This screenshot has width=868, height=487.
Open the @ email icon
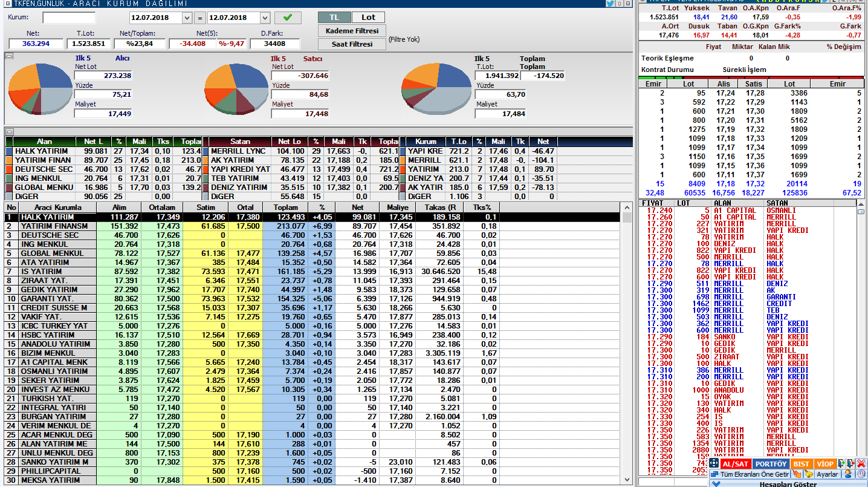861,474
